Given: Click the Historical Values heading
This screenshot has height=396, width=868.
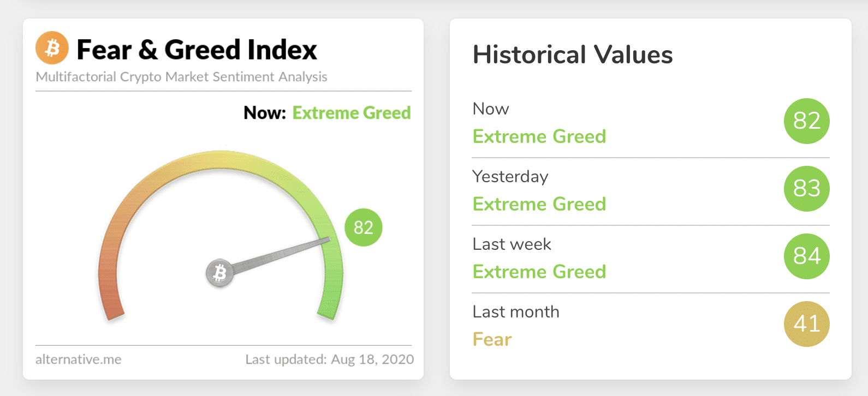Looking at the screenshot, I should pos(573,55).
